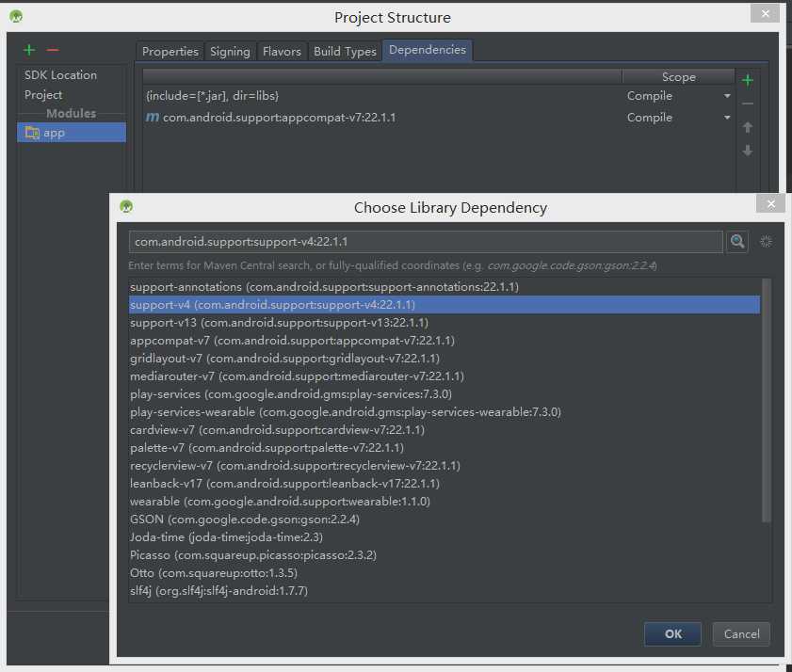Click the library coordinates search field

point(426,242)
